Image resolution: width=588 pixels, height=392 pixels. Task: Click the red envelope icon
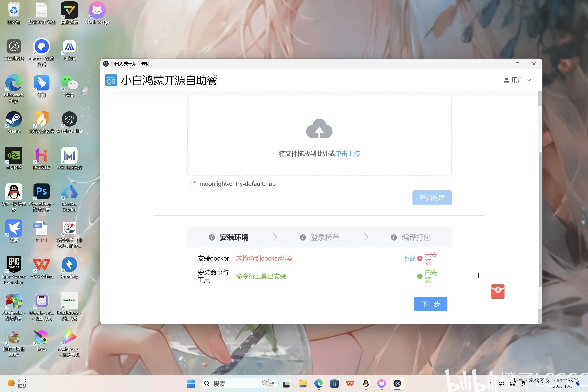coord(498,291)
